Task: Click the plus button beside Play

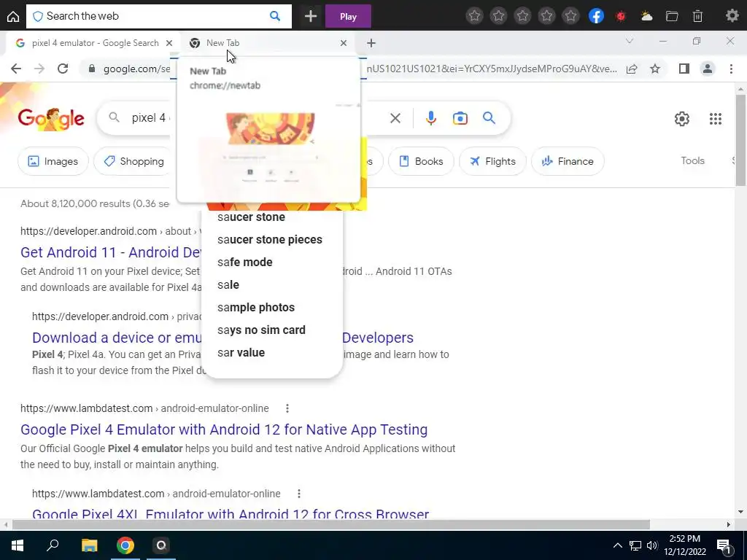Action: pyautogui.click(x=311, y=16)
